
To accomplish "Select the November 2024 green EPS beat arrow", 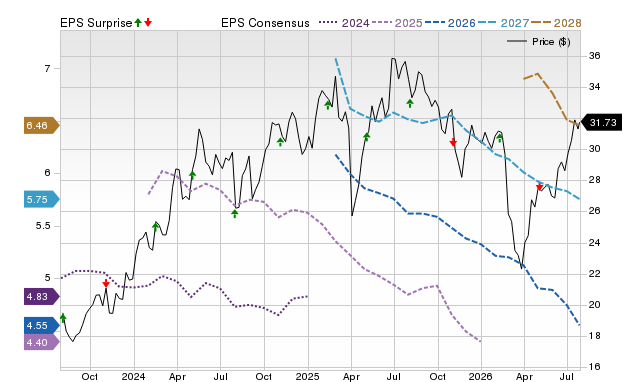I will [x=280, y=142].
